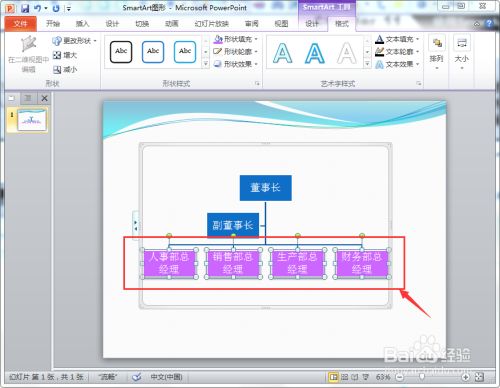Click the Redo icon in quick access toolbar

(56, 8)
